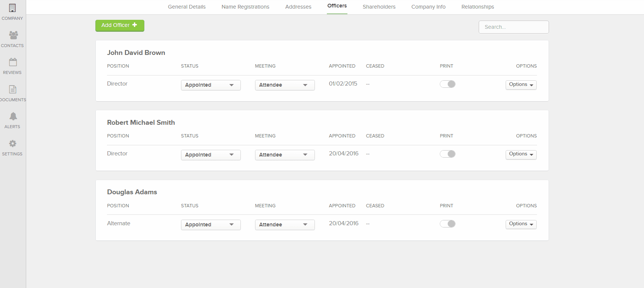
Task: Open Alerts bell icon in sidebar
Action: pos(13,116)
